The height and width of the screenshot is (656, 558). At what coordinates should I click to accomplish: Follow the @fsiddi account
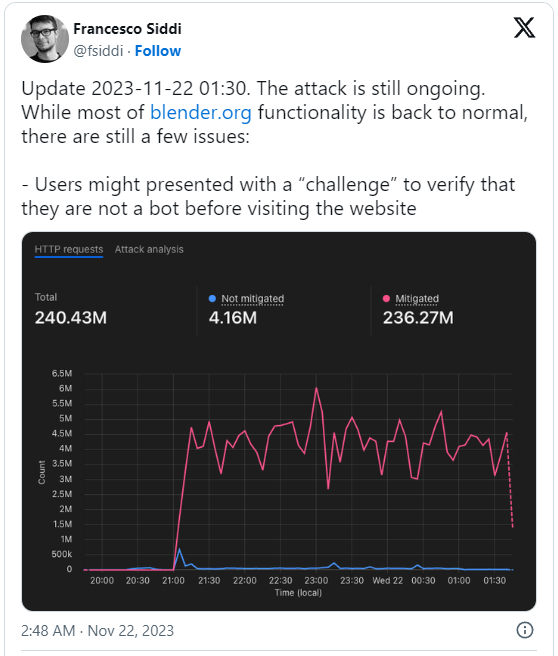coord(158,51)
